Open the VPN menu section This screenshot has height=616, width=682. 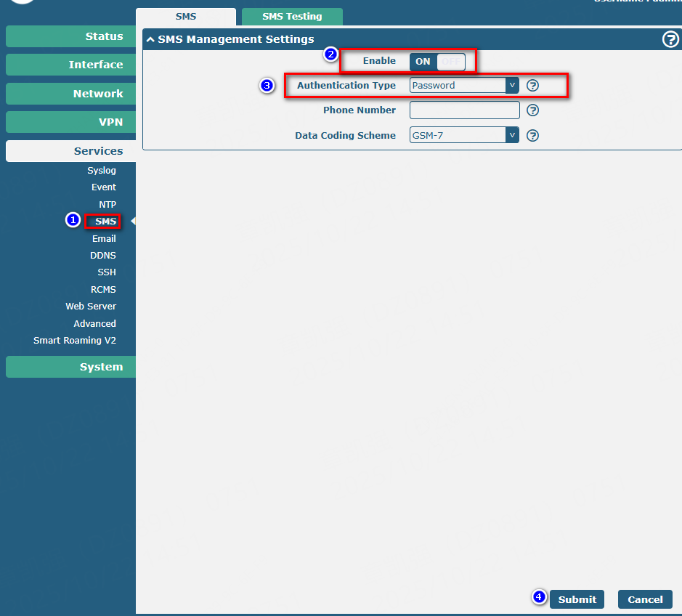[x=71, y=122]
